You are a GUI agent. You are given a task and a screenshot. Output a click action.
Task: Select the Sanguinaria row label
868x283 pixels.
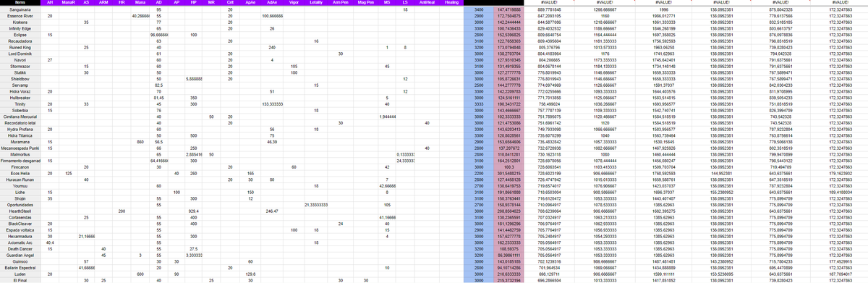coord(20,9)
